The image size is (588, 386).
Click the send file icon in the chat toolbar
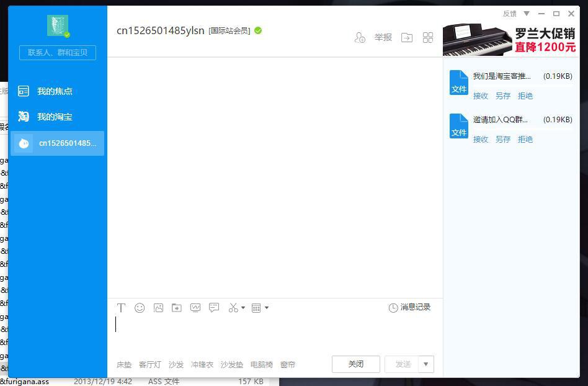coord(177,308)
